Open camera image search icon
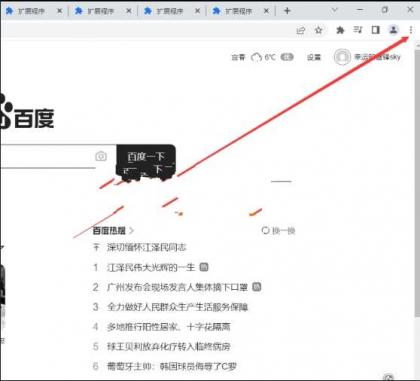 pos(101,156)
